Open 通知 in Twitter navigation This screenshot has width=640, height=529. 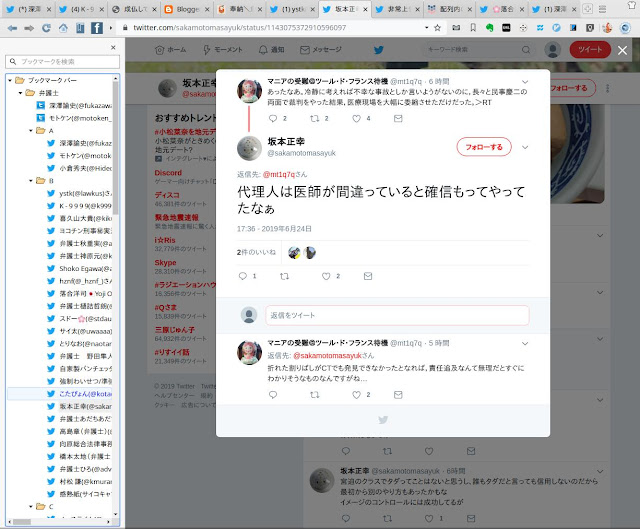[271, 50]
